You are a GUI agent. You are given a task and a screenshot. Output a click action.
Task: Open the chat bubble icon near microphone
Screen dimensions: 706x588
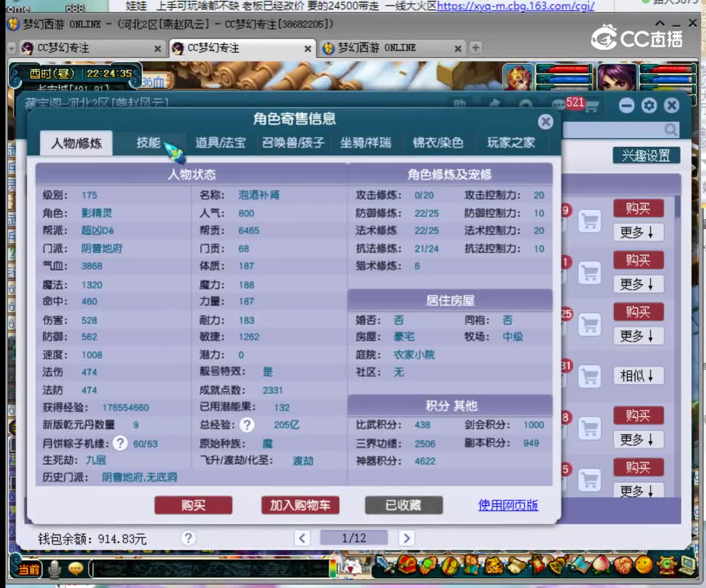click(x=76, y=568)
